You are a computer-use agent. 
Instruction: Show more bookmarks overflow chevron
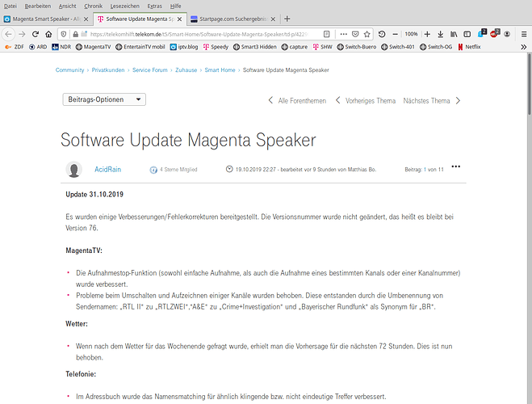(x=523, y=47)
